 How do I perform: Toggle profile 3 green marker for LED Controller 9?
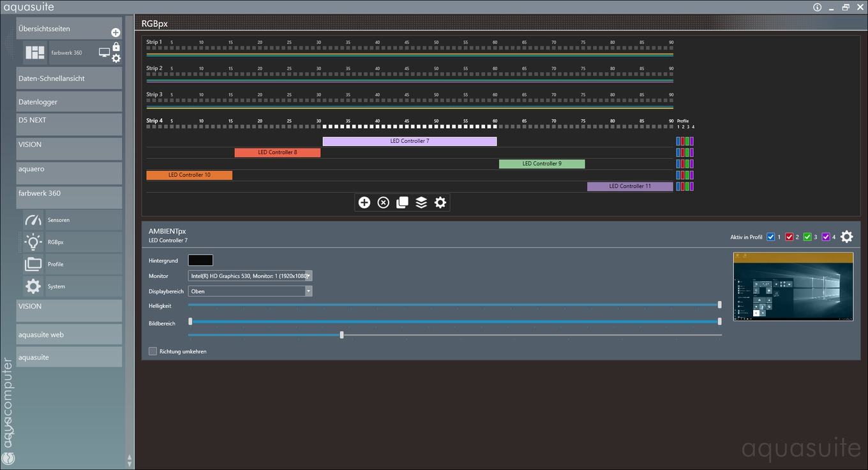pos(687,164)
